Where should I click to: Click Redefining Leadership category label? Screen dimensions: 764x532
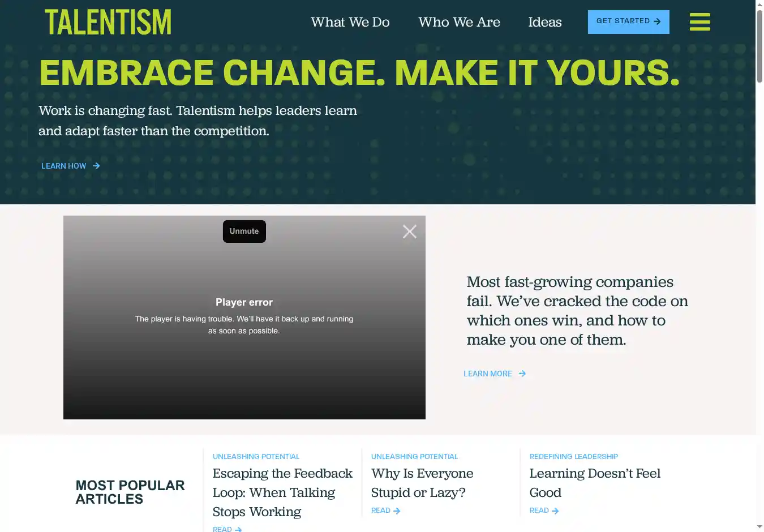(x=573, y=457)
